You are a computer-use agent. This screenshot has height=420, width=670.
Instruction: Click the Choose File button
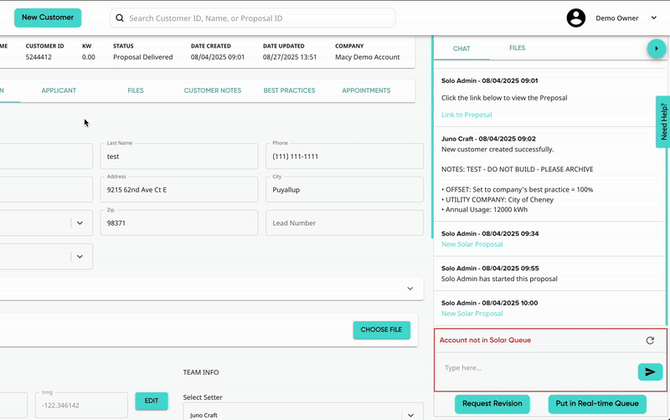(x=382, y=330)
